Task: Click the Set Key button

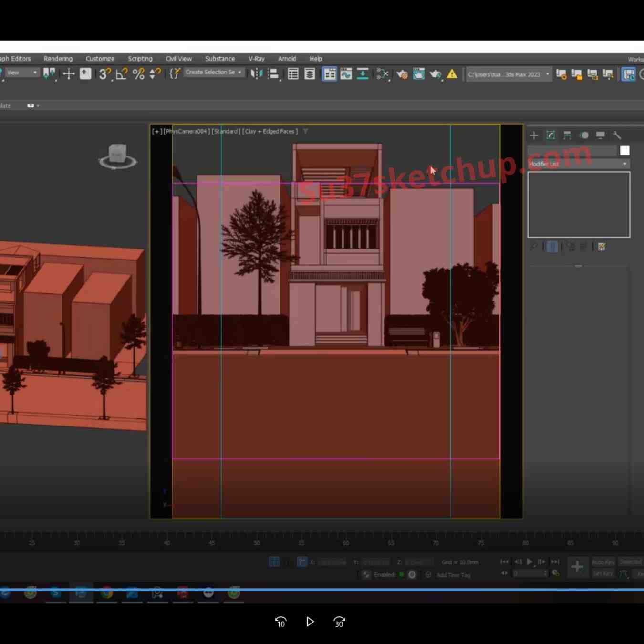Action: pyautogui.click(x=603, y=574)
